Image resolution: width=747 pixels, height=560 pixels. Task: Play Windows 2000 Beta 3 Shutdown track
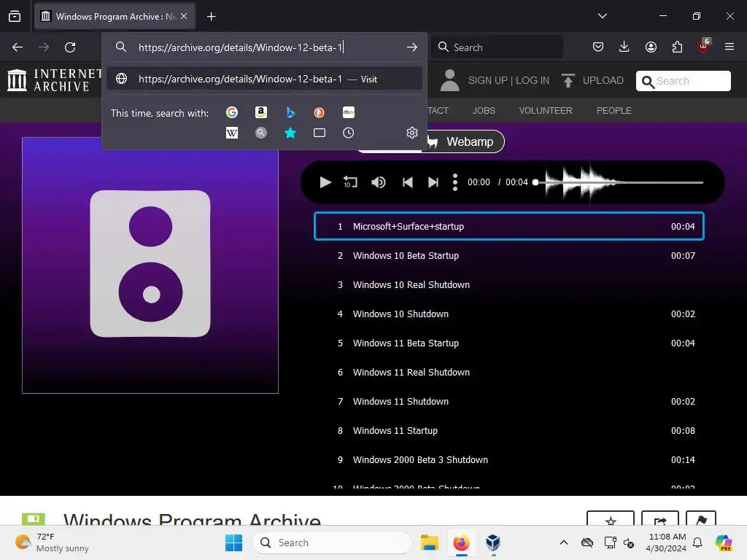[x=508, y=460]
